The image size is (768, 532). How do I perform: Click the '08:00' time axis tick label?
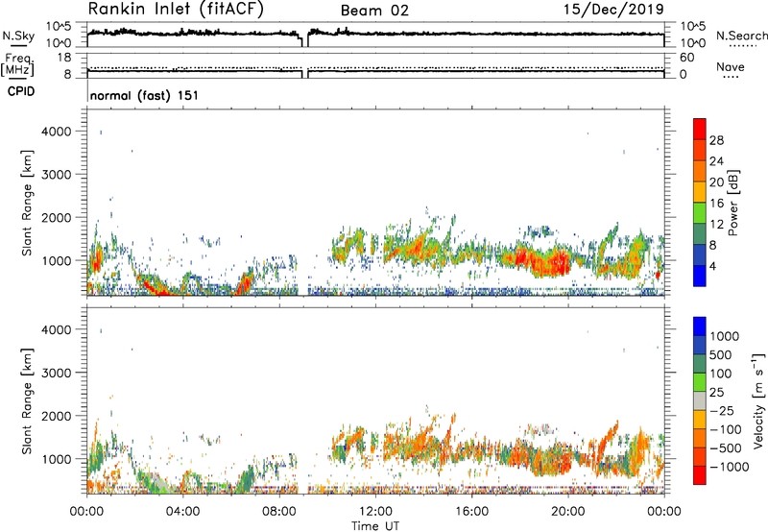coord(279,512)
